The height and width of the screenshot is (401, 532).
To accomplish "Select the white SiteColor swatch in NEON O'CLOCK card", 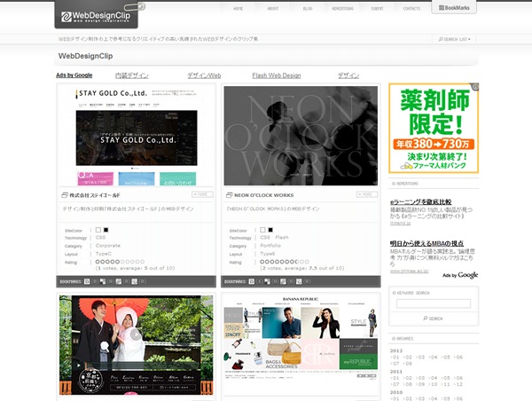I will tap(262, 230).
